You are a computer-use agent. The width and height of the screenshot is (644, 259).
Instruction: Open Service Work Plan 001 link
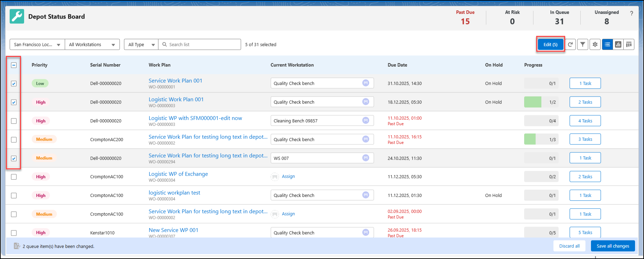coord(175,80)
